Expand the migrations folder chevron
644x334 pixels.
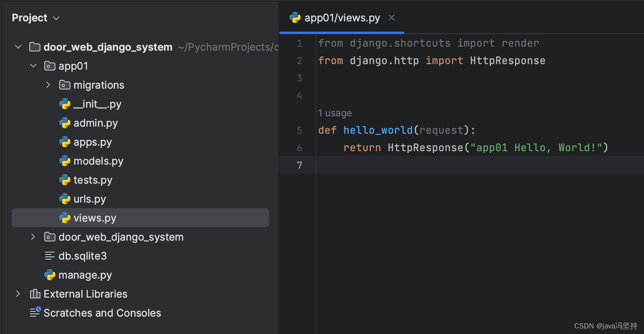click(x=48, y=85)
